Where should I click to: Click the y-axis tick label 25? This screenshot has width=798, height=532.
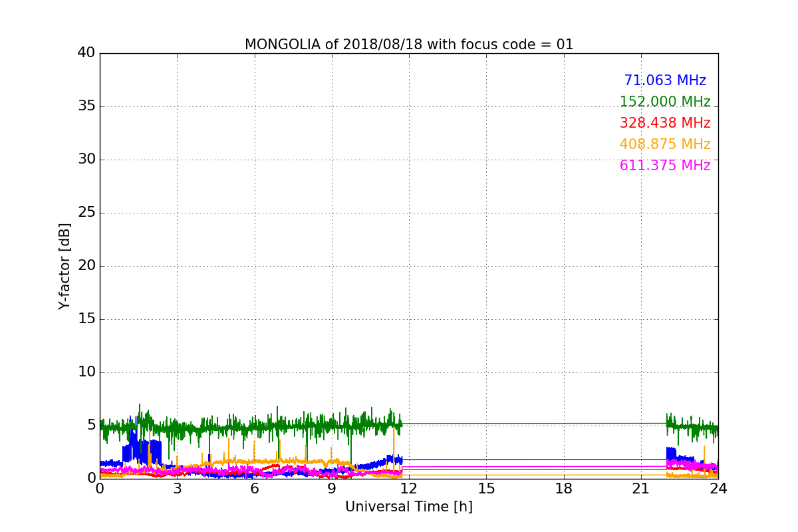pos(86,213)
